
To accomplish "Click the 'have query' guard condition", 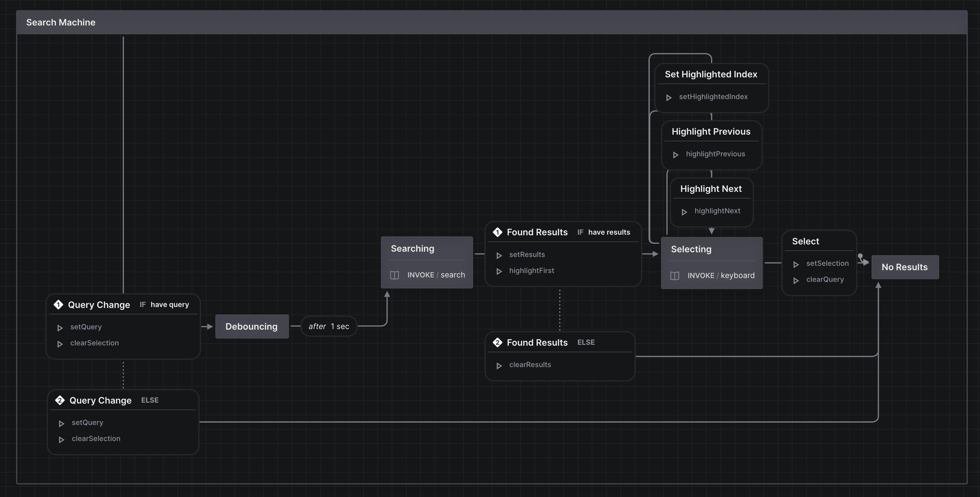I will 170,304.
